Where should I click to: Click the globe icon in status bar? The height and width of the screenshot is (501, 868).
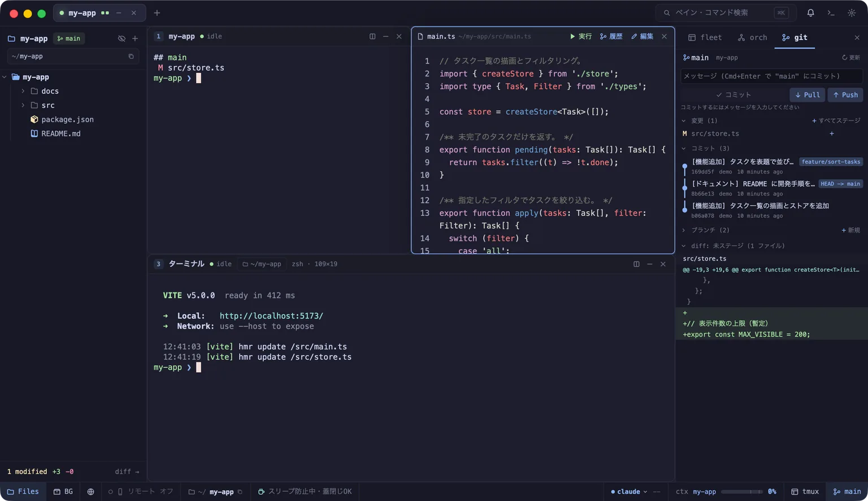click(x=90, y=492)
